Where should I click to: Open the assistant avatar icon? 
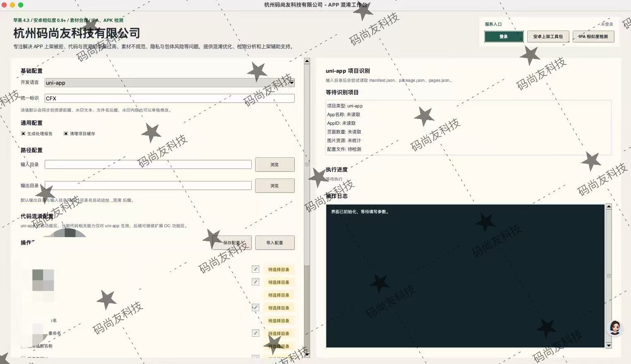pyautogui.click(x=615, y=328)
